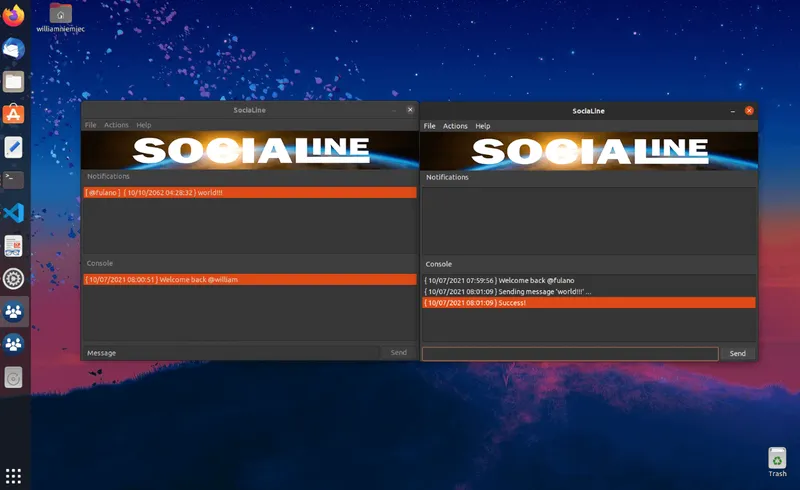
Task: Launch Thunderbird mail from the dock
Action: click(x=13, y=49)
